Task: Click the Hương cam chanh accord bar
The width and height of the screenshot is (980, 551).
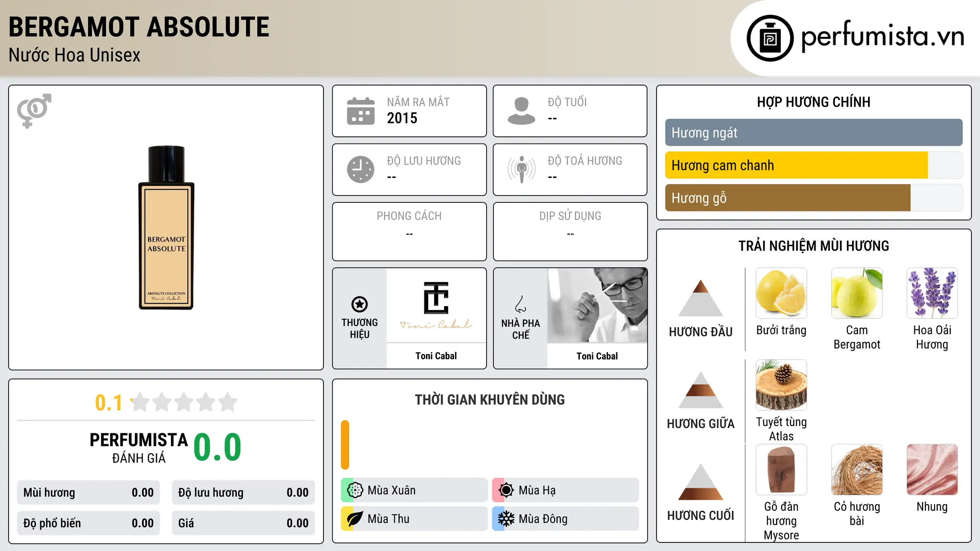Action: coord(813,165)
